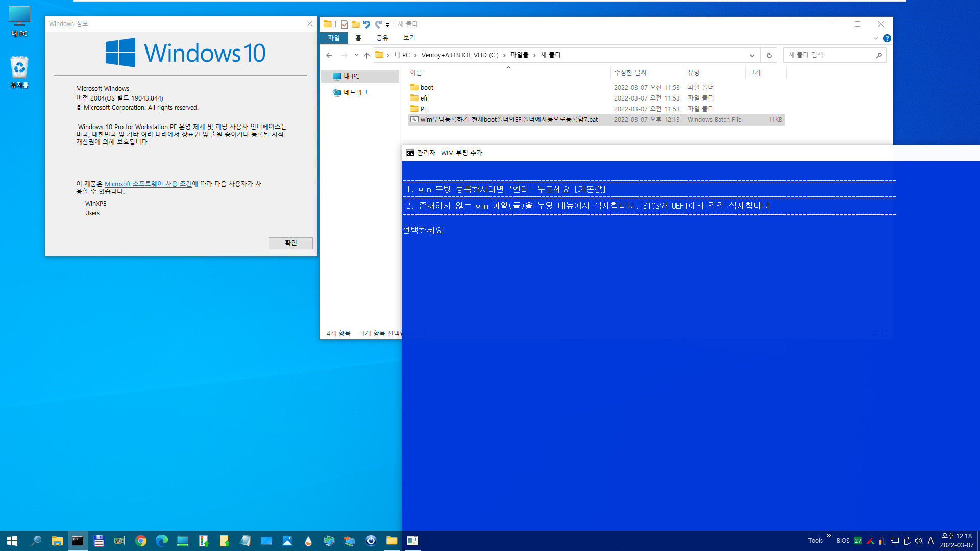
Task: Open the 홈 ribbon tab
Action: (x=358, y=38)
